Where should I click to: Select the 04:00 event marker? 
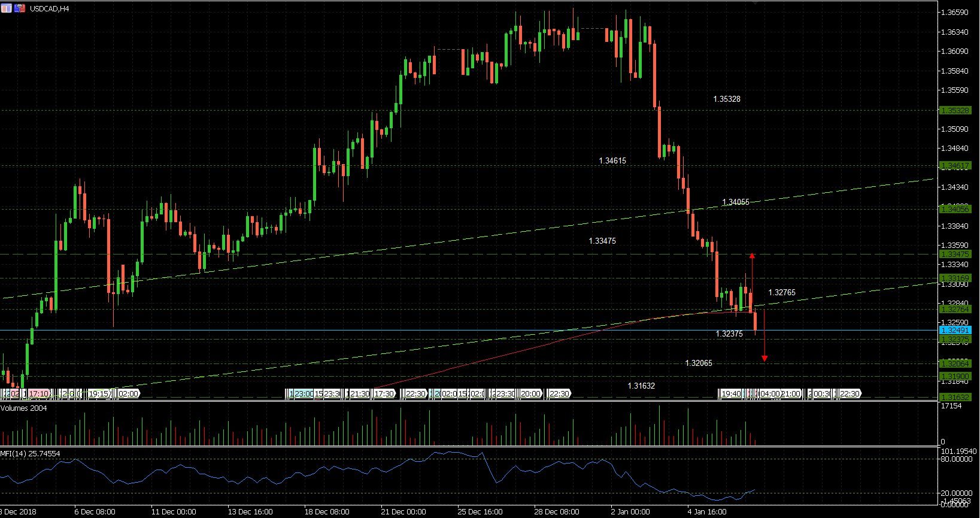[770, 393]
